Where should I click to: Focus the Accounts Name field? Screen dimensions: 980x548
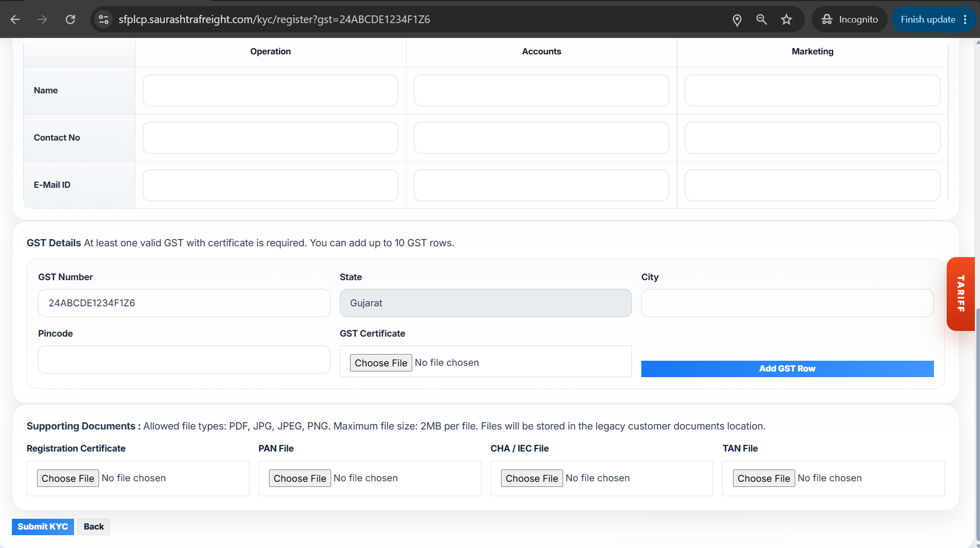tap(542, 90)
